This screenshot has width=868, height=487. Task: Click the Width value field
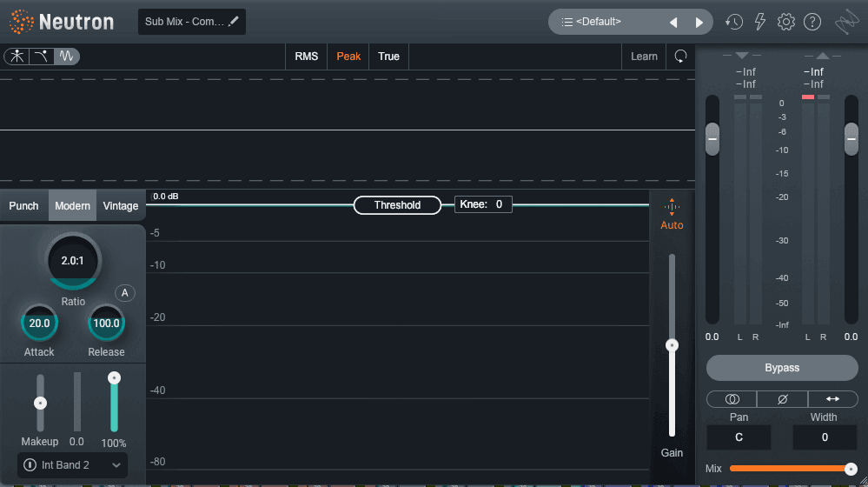click(x=825, y=437)
